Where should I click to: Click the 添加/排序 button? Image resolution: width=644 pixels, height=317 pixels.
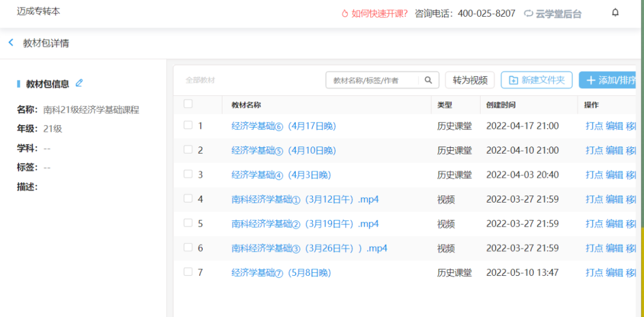609,80
